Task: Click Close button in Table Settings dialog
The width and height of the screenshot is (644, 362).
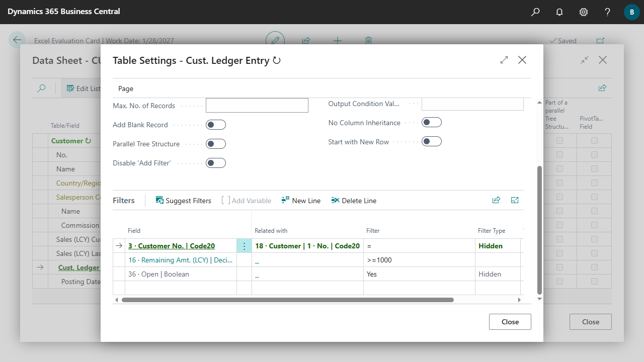Action: click(510, 322)
